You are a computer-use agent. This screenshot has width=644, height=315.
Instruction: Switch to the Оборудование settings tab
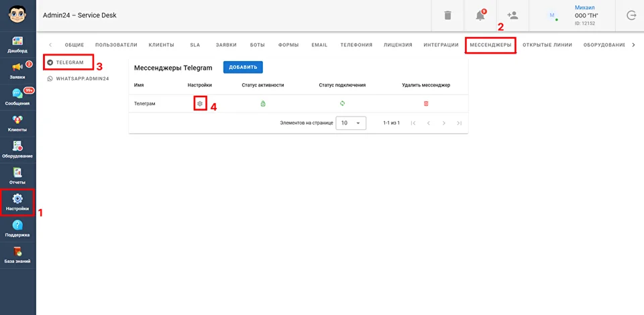click(x=604, y=45)
